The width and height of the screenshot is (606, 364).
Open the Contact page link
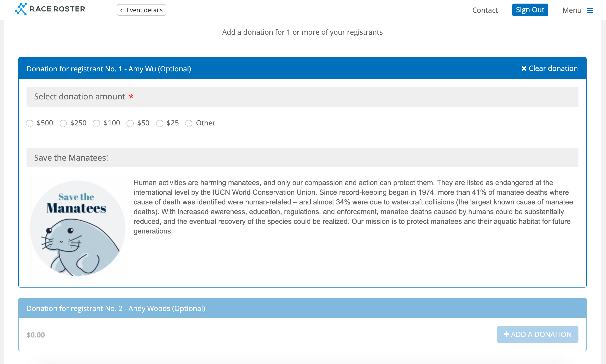pyautogui.click(x=485, y=10)
